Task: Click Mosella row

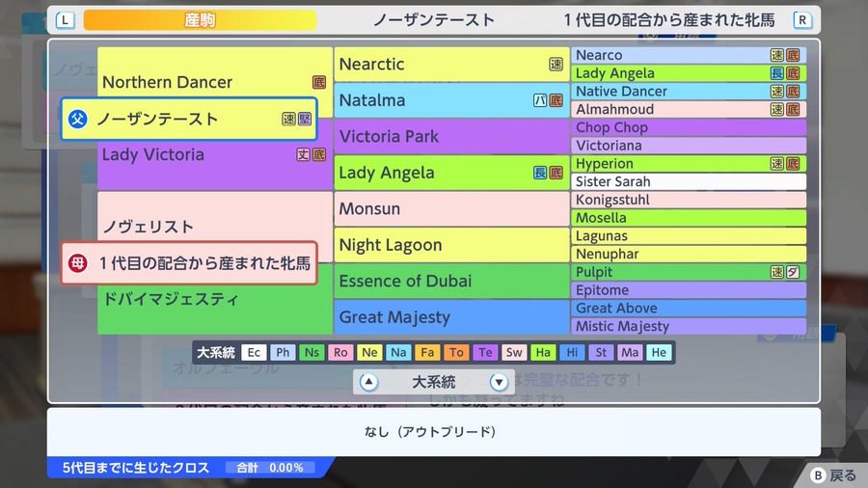Action: coord(688,217)
